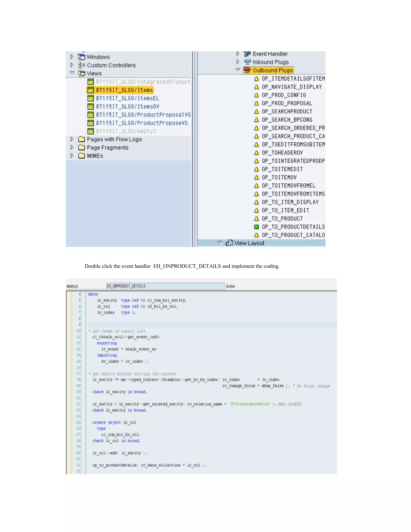Select outbound plug OP_TOITEMEDIT
The image size is (411, 532).
[282, 169]
